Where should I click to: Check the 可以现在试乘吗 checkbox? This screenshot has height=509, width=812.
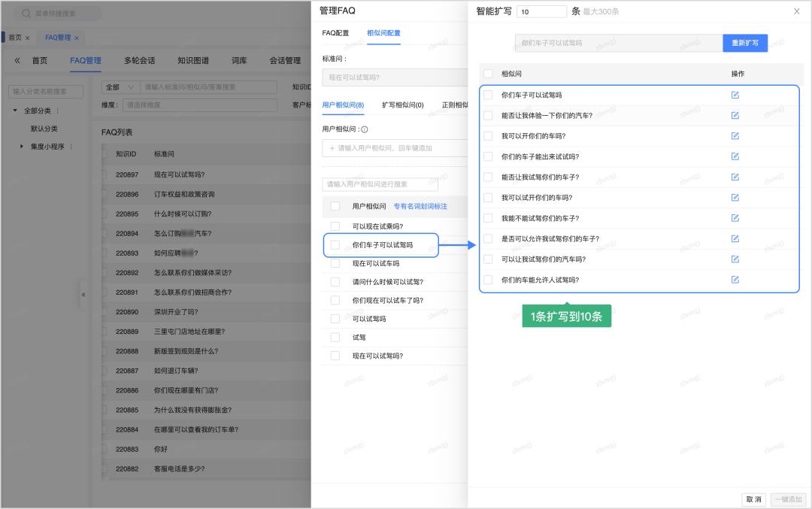click(335, 226)
